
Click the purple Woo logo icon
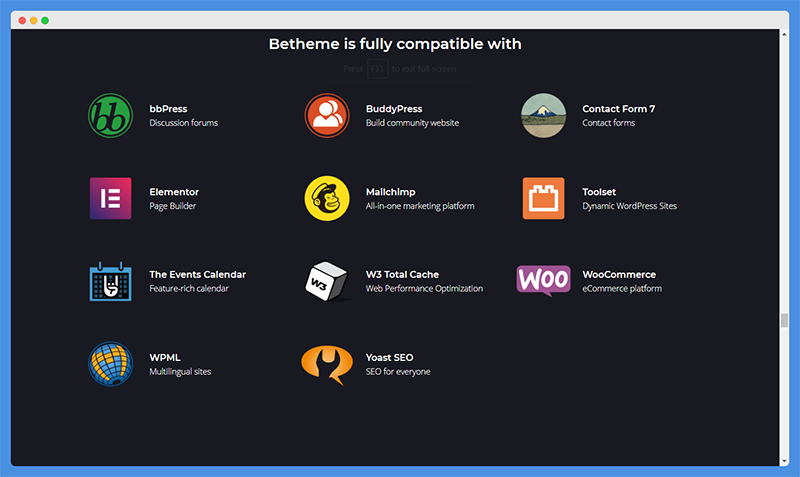(543, 281)
